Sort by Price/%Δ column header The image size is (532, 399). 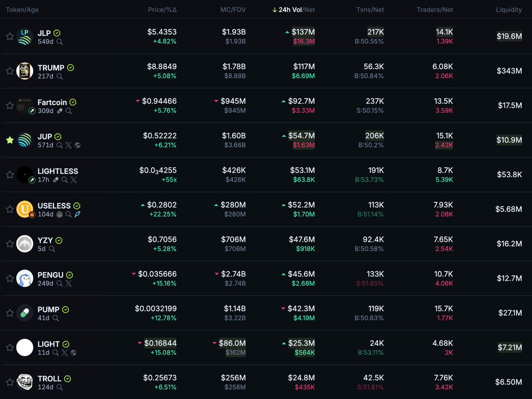coord(162,10)
